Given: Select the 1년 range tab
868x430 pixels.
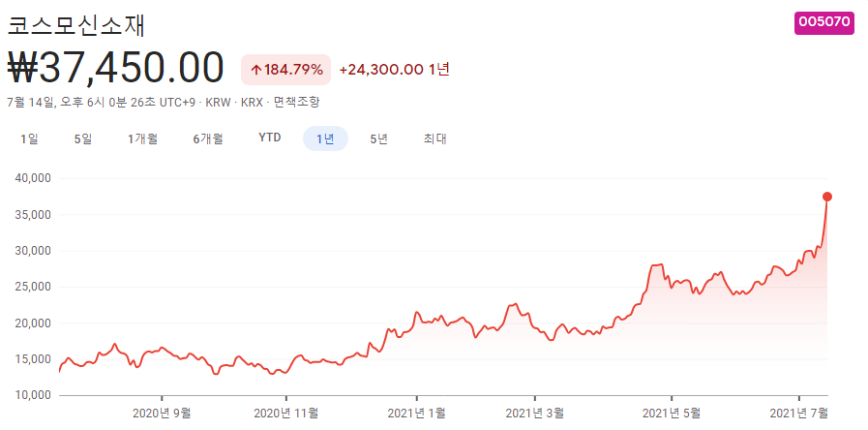Looking at the screenshot, I should tap(325, 138).
